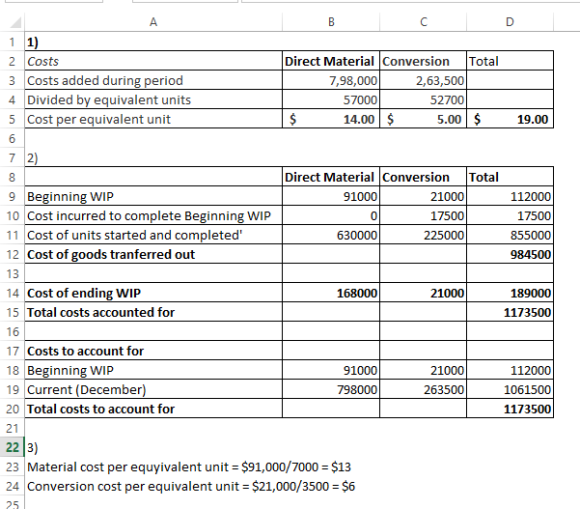Select ending WIP direct material 168000
This screenshot has width=580, height=509.
pyautogui.click(x=331, y=293)
